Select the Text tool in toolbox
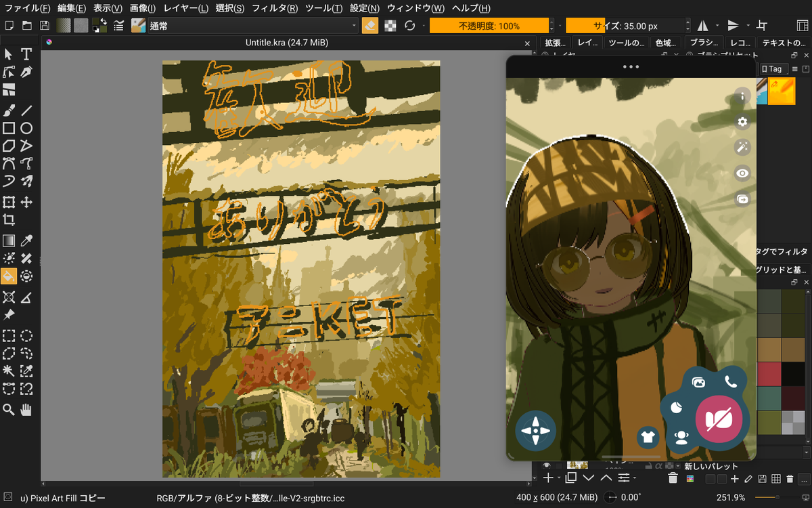The image size is (812, 508). 26,54
